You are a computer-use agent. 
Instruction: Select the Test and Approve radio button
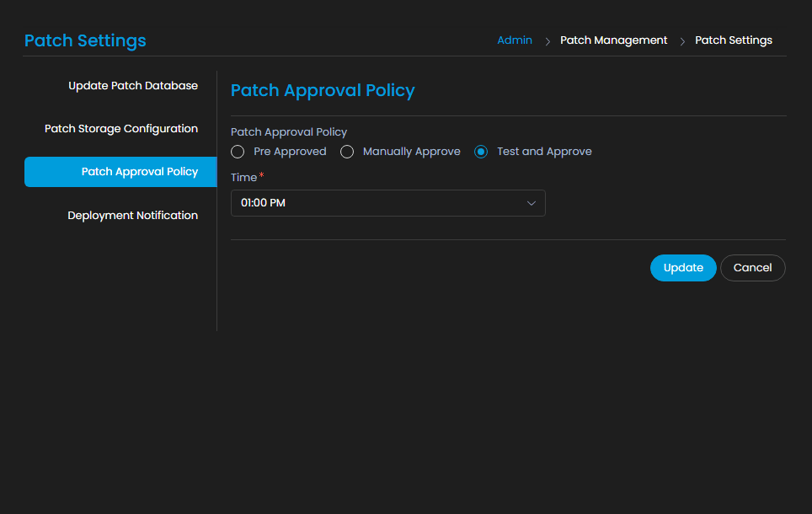pyautogui.click(x=481, y=152)
